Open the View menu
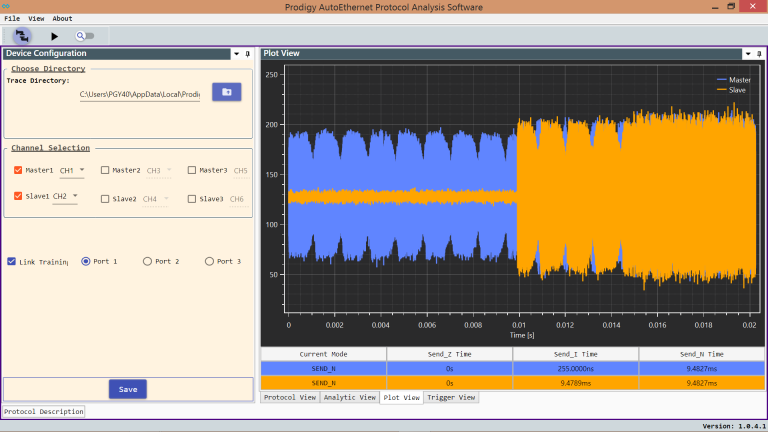 [x=36, y=19]
